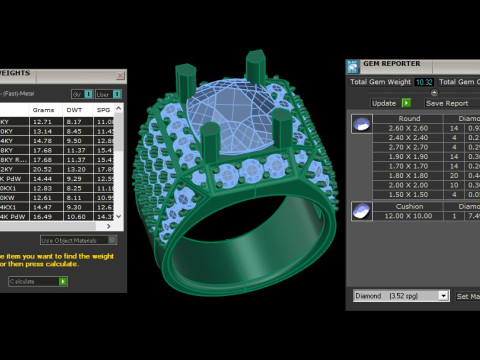Click the down arrow of the weights table scrollbar
The height and width of the screenshot is (360, 480).
coord(119,216)
